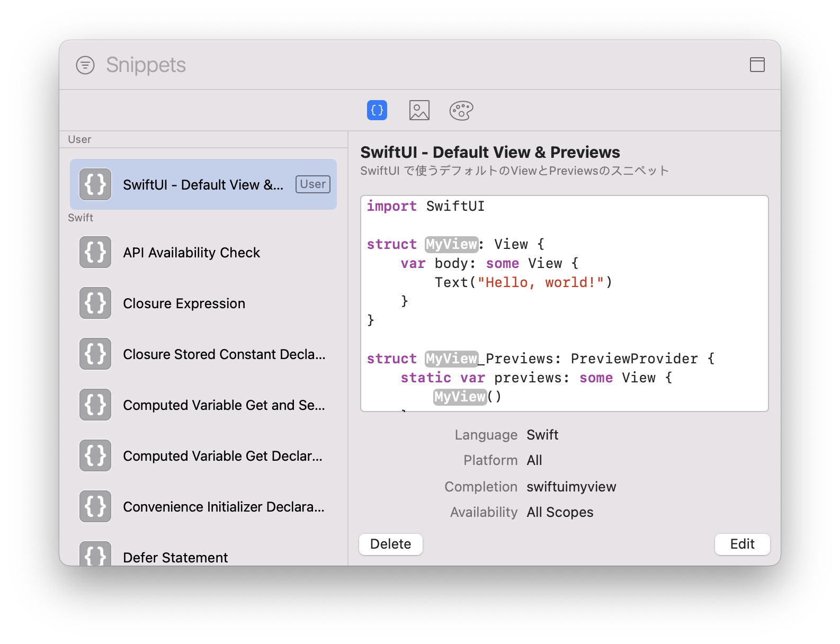Click the curly-brace icon for Closure Expression

click(95, 303)
